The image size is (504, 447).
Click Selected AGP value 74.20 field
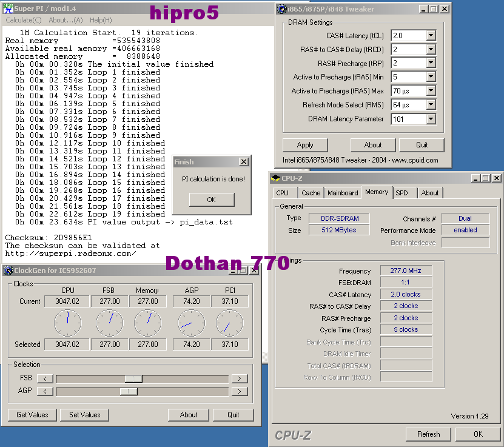191,344
